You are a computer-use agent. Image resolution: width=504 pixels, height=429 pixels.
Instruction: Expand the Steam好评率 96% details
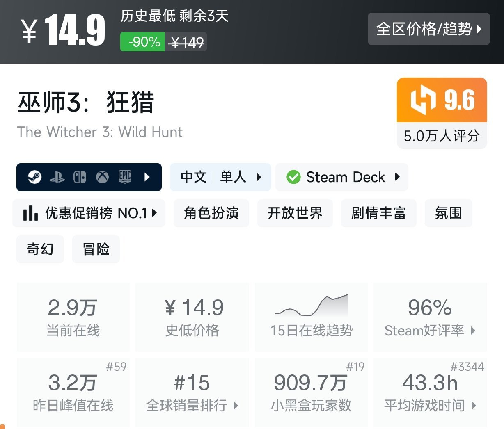click(x=430, y=317)
